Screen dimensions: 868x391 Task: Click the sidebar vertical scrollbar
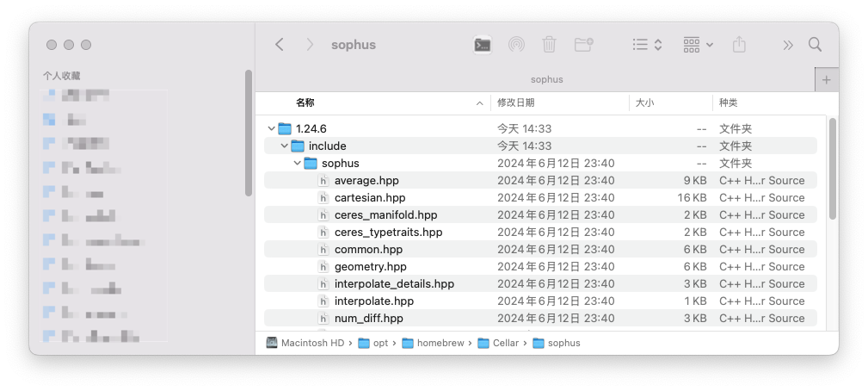(x=249, y=133)
